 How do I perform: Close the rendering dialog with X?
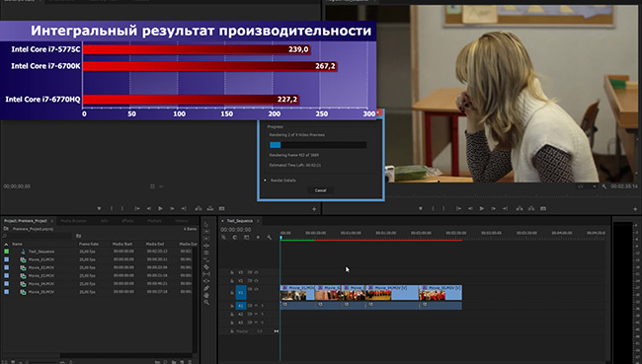pos(379,112)
